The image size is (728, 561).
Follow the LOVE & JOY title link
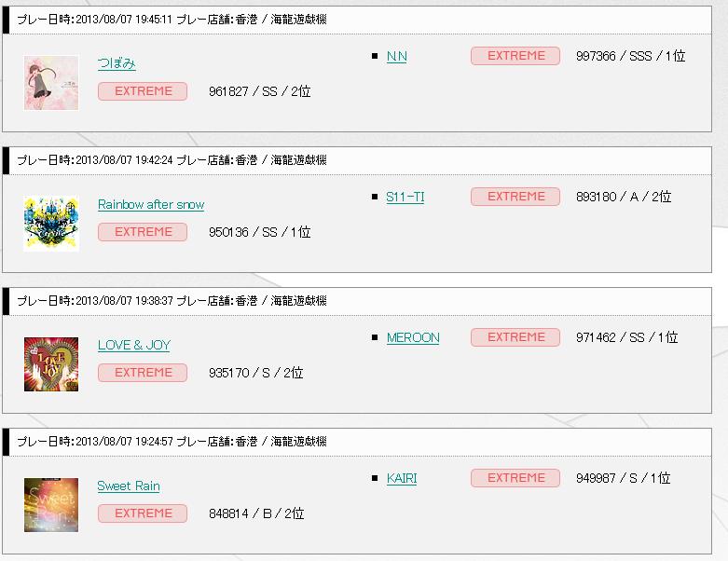[x=134, y=345]
